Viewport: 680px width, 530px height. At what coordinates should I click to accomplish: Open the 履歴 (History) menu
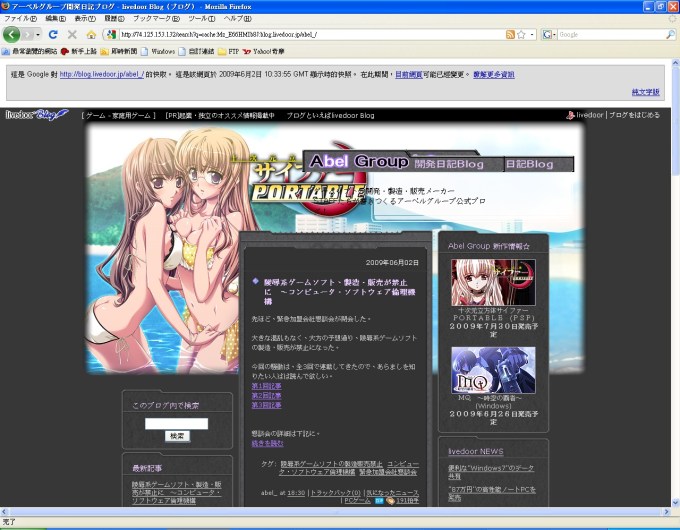pos(114,19)
